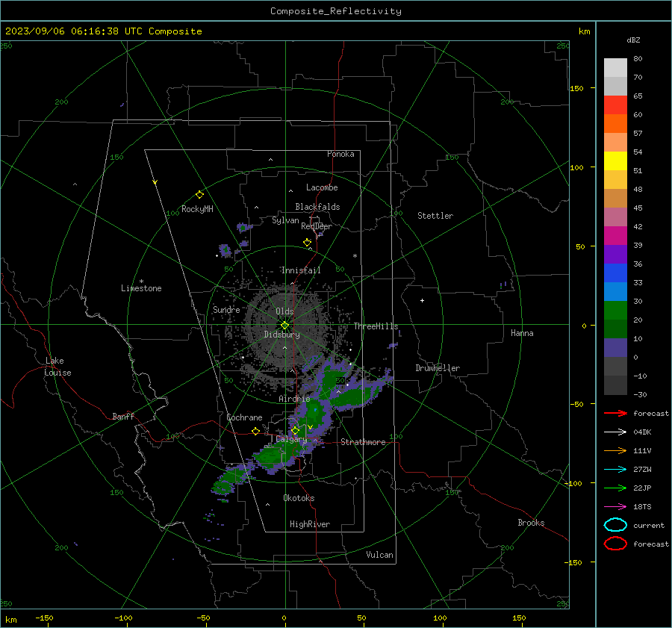Click the Didsbury city label
Screen dimensions: 672x628
(281, 335)
